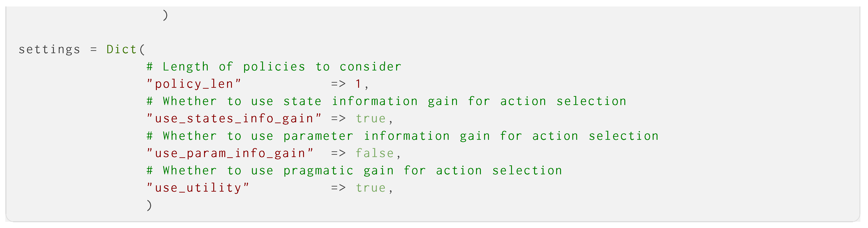This screenshot has height=228, width=868.
Task: Click the "use_param_info_gain" key string
Action: pyautogui.click(x=230, y=153)
